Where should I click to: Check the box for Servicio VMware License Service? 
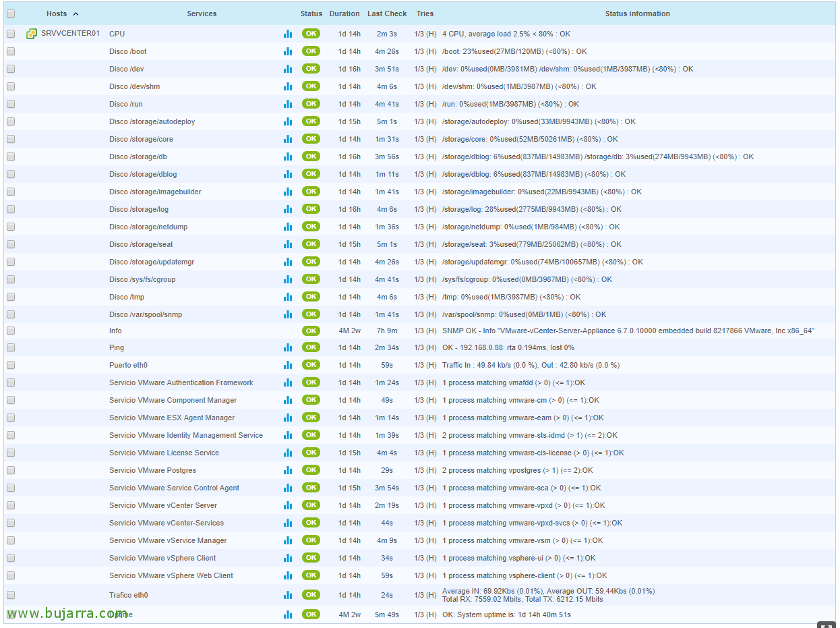tap(11, 453)
